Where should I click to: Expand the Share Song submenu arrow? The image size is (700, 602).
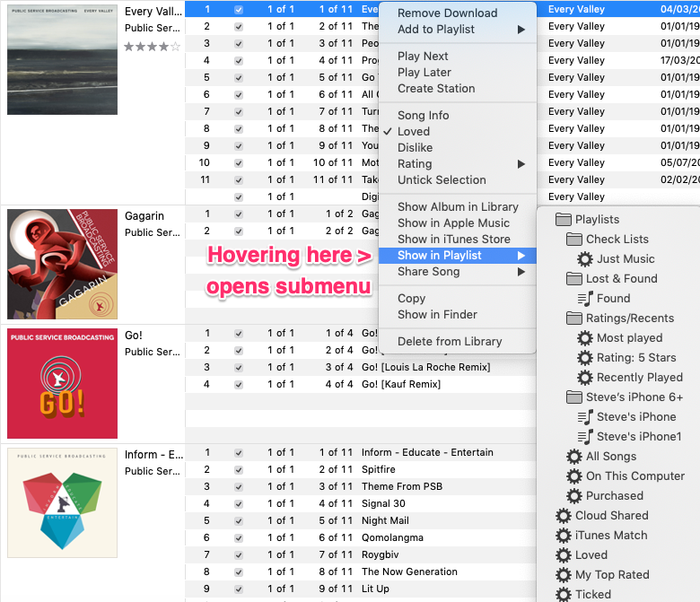point(521,272)
